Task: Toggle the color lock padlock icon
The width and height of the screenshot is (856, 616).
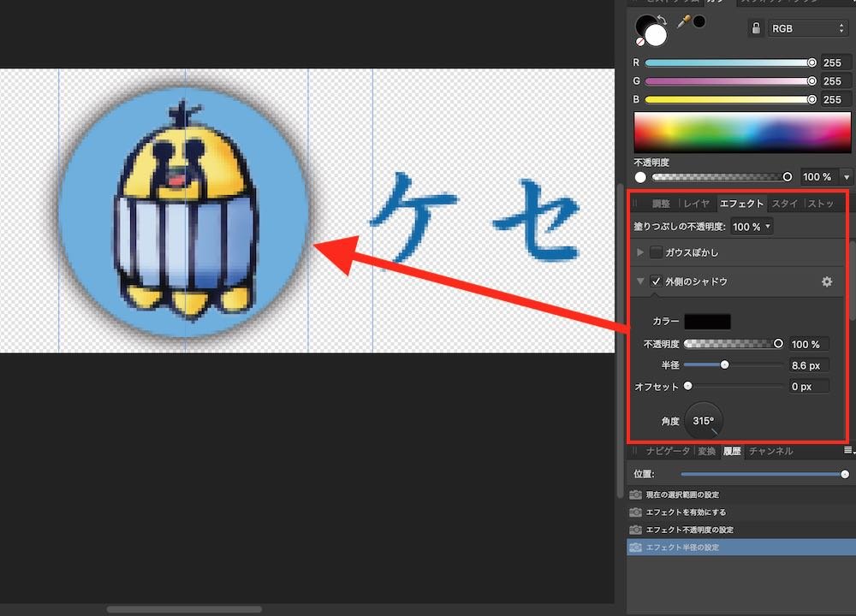Action: 756,28
